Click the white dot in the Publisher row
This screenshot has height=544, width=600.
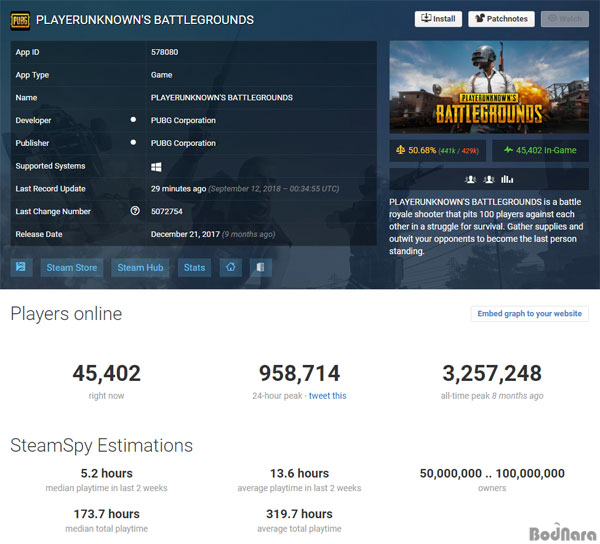pyautogui.click(x=133, y=142)
